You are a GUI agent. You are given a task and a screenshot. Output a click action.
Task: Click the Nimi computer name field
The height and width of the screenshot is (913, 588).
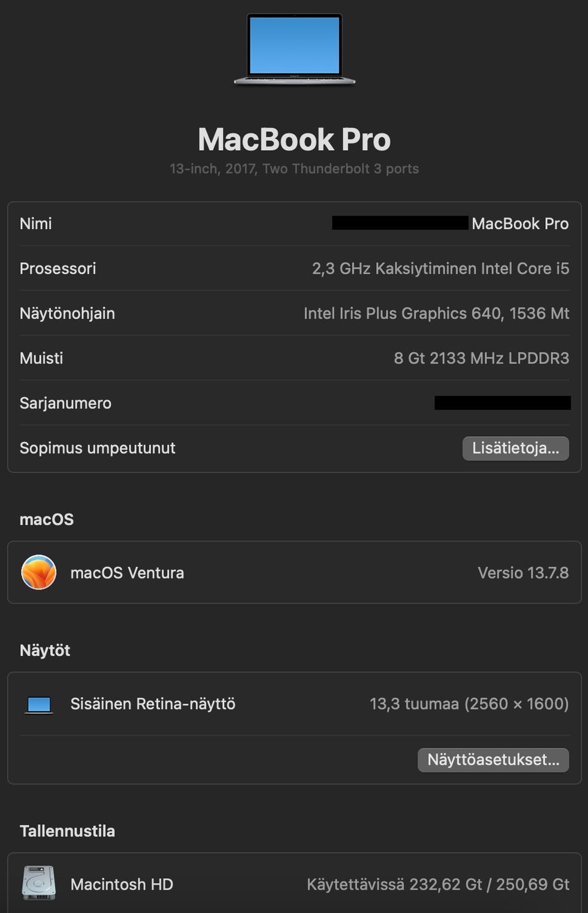[x=519, y=224]
